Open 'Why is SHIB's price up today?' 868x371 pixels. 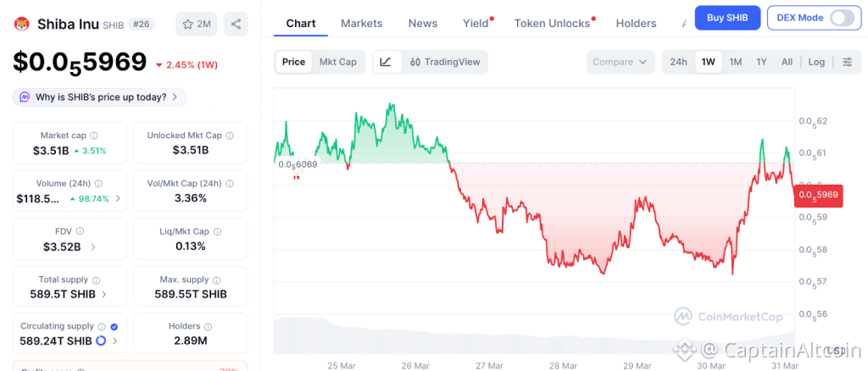pos(99,97)
